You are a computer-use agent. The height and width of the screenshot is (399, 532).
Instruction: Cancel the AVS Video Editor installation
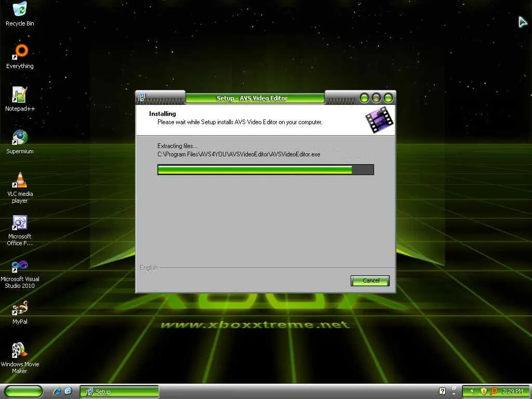(x=370, y=281)
